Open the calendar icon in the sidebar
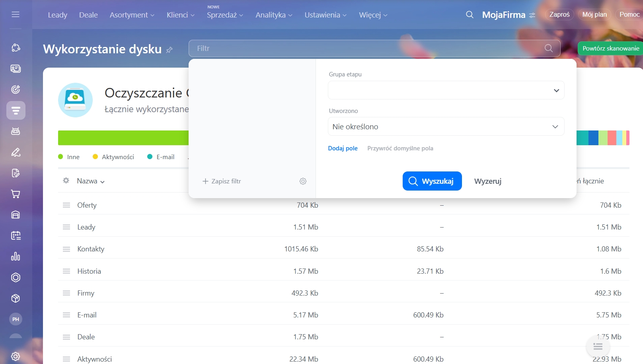This screenshot has width=643, height=364. pyautogui.click(x=16, y=236)
